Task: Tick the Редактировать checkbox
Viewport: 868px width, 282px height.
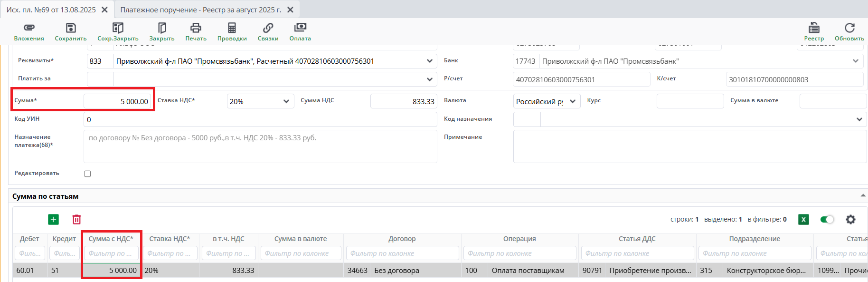Action: (x=87, y=174)
